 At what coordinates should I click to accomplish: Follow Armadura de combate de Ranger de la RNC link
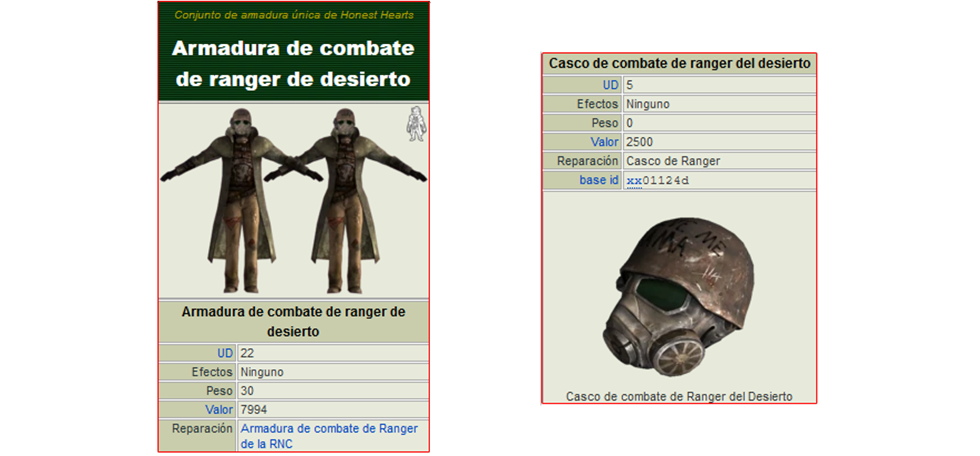[x=329, y=436]
